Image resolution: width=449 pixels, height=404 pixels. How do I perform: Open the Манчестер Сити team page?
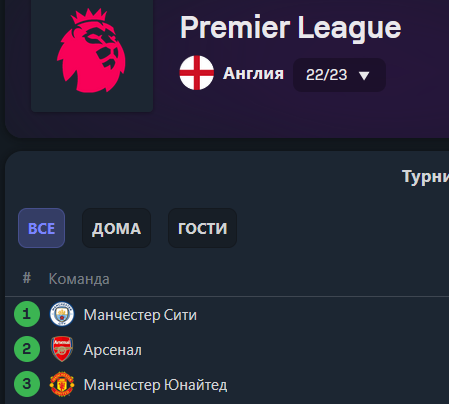click(140, 315)
